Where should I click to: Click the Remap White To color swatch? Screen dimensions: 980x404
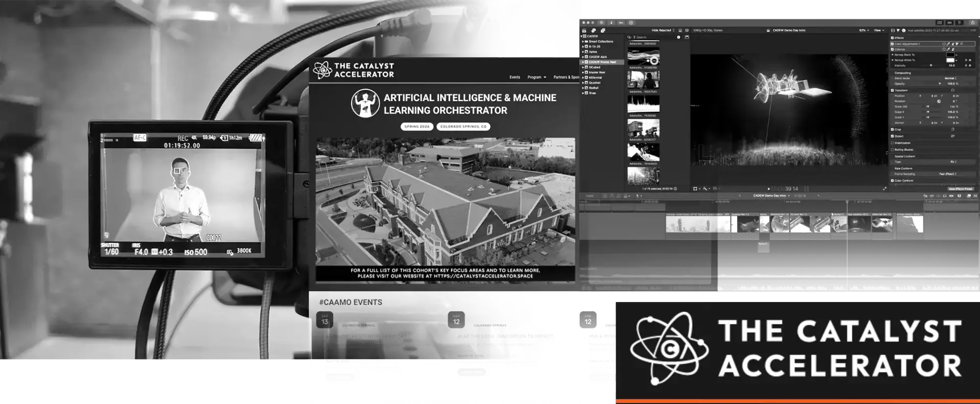click(x=950, y=60)
